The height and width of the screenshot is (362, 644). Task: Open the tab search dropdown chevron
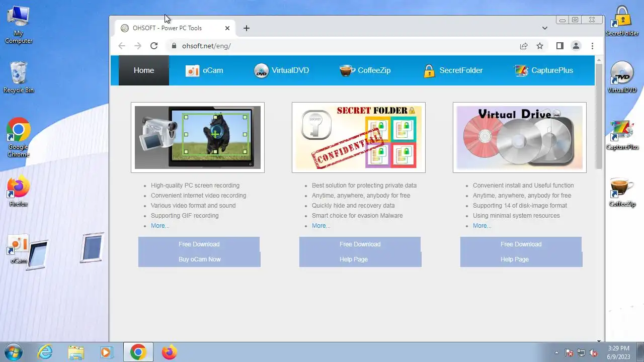pyautogui.click(x=544, y=28)
